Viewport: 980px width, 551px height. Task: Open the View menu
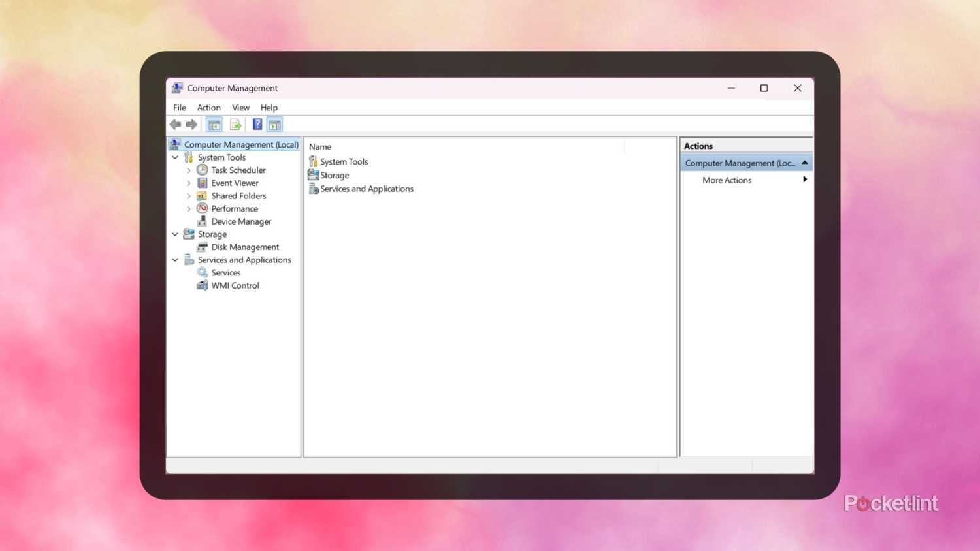point(240,107)
